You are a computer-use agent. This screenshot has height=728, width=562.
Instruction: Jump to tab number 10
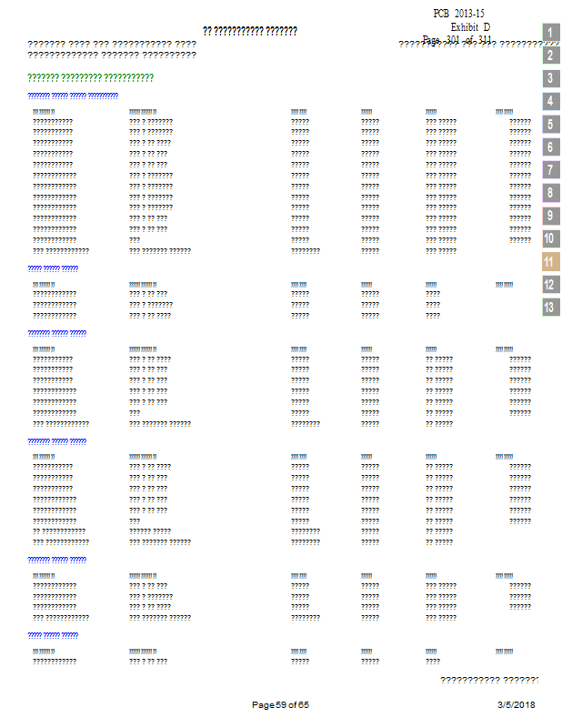click(550, 238)
